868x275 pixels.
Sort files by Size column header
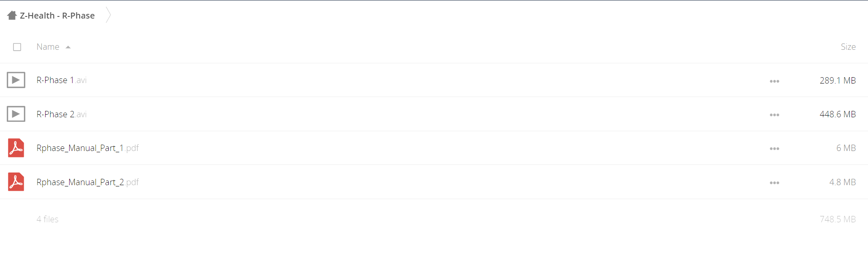click(x=848, y=47)
